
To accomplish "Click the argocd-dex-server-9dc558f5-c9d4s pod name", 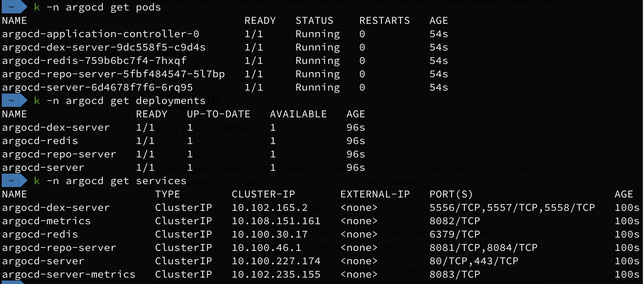I will pyautogui.click(x=104, y=47).
